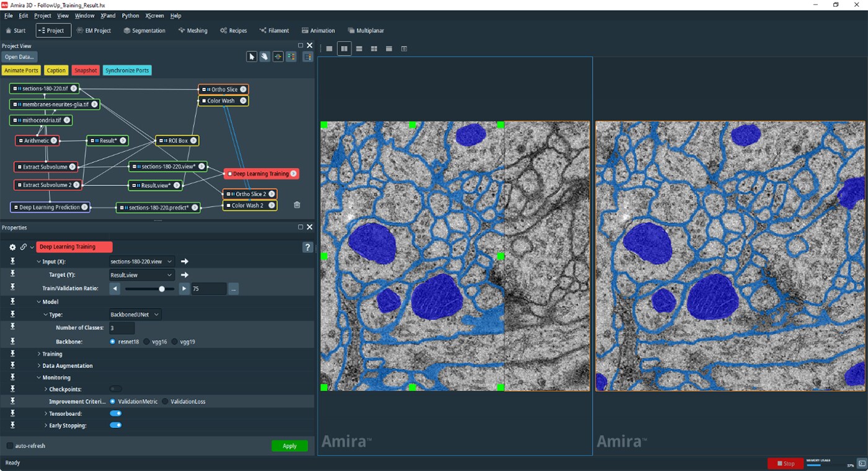Open the Window menu
Screen dimensions: 868x471
coord(84,15)
